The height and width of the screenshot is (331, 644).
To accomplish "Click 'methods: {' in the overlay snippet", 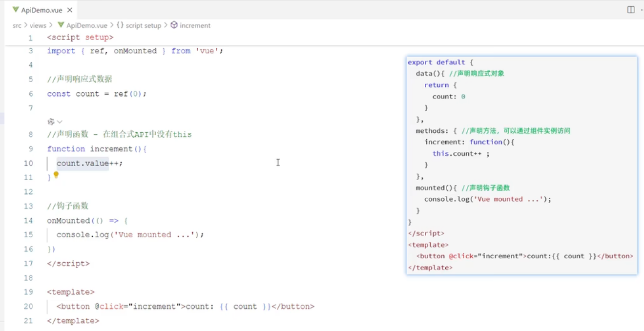I will pyautogui.click(x=436, y=131).
